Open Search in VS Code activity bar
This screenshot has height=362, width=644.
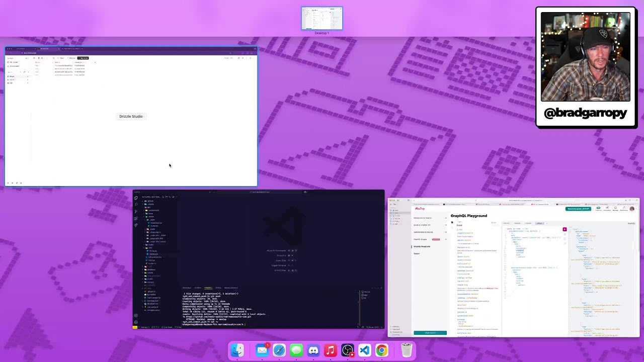[x=136, y=205]
